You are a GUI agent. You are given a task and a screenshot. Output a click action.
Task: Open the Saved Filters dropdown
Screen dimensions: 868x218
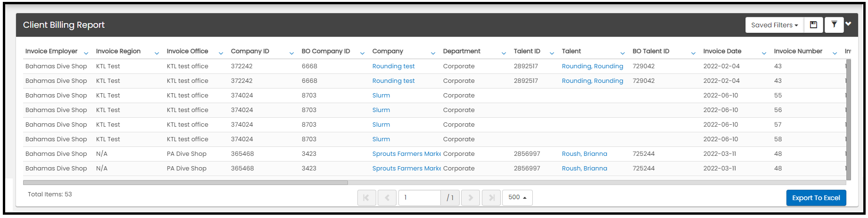tap(774, 25)
